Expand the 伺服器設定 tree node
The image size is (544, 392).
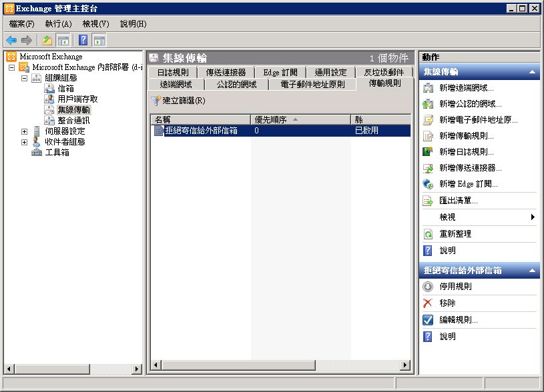tap(24, 131)
